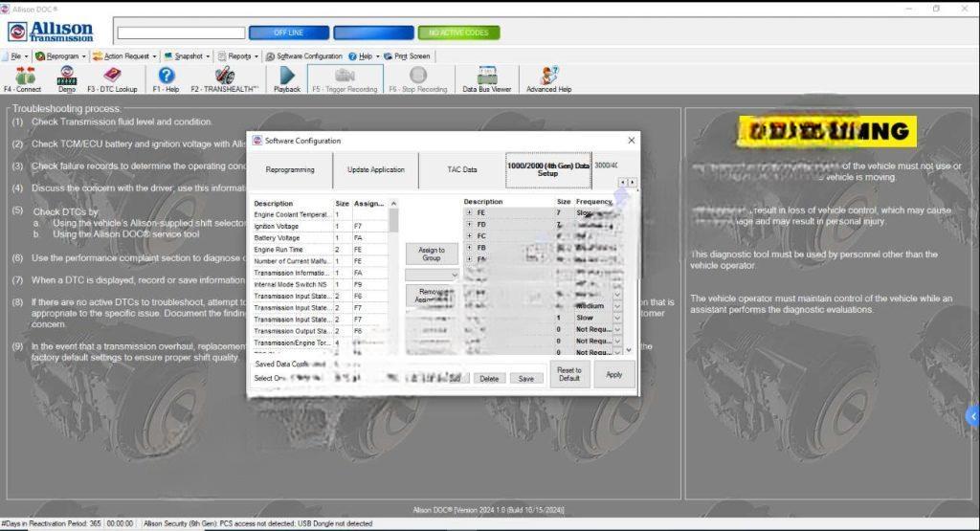This screenshot has width=980, height=531.
Task: Open the Slow frequency dropdown with size 1
Action: coord(617,318)
